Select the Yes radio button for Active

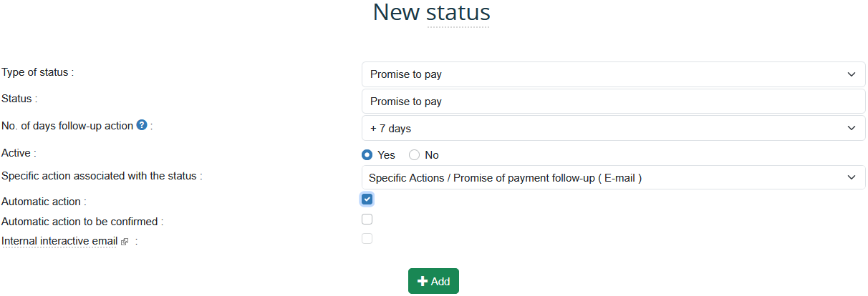367,154
